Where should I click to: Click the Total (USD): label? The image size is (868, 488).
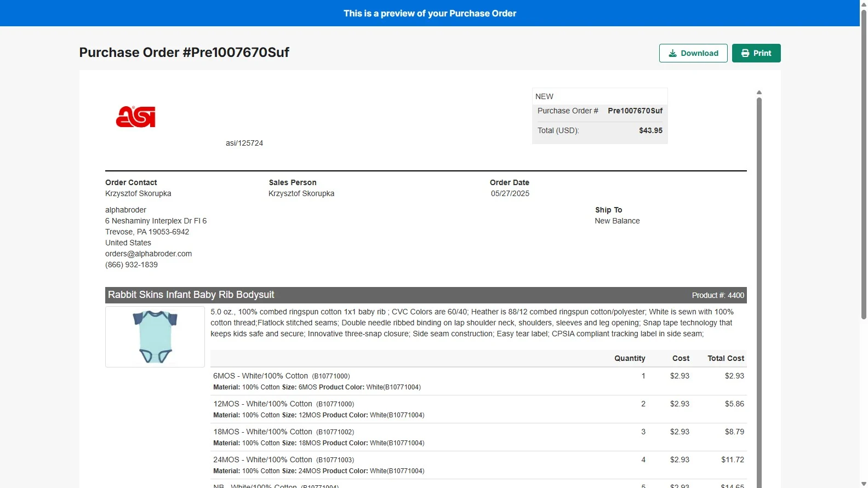point(558,130)
